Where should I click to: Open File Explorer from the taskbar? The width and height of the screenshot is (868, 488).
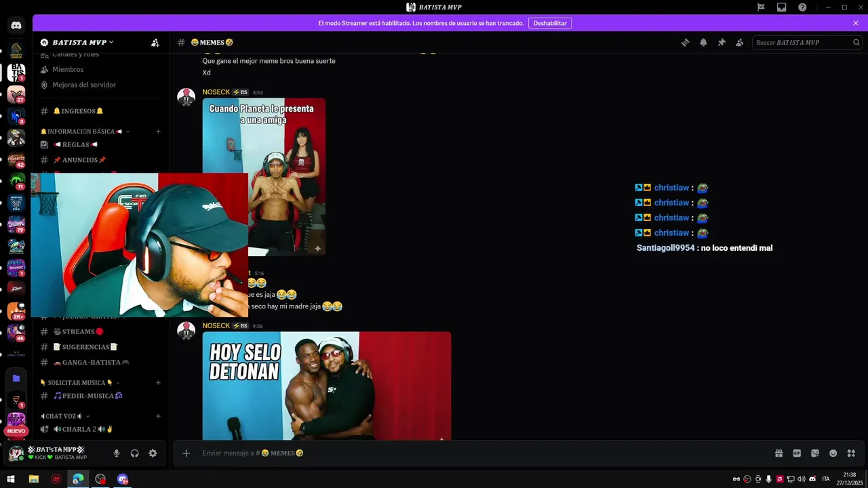point(33,479)
